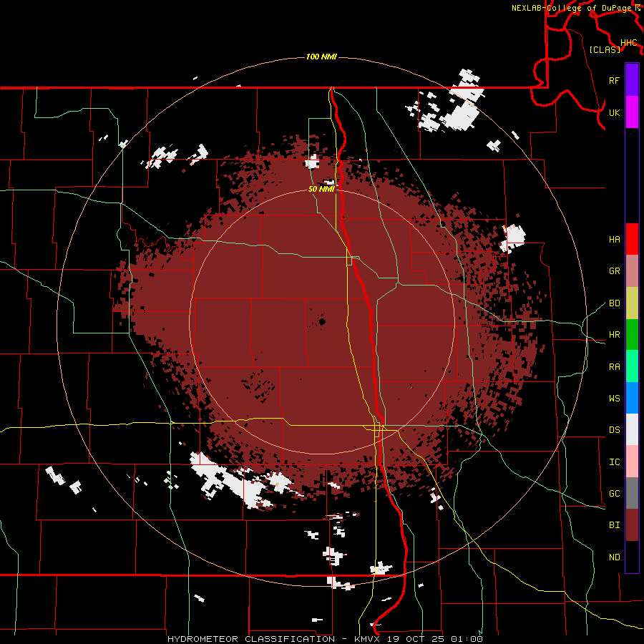Click the blue WS legend color swatch
The width and height of the screenshot is (644, 644).
632,398
